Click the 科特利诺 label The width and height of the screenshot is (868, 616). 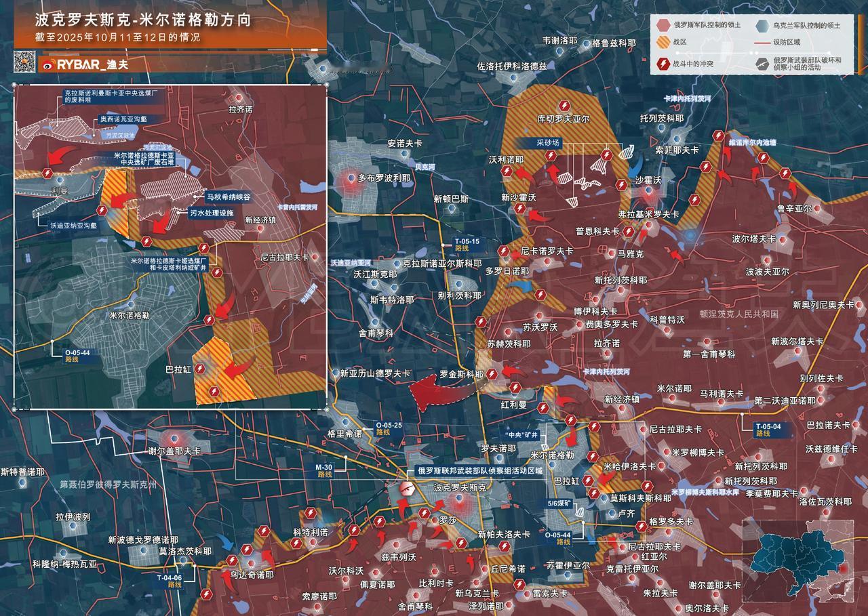(311, 533)
